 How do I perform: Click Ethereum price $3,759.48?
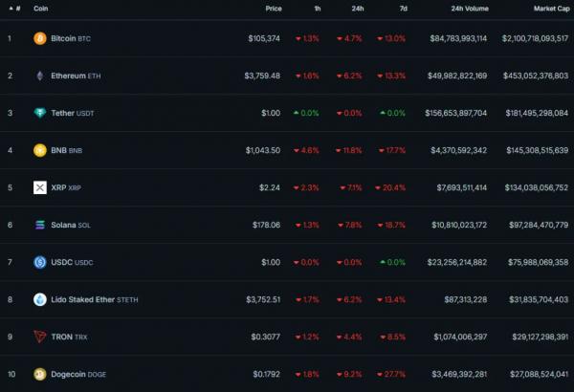point(262,76)
